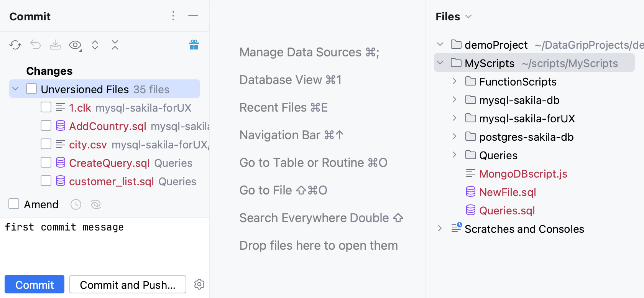Open commit options gear icon
The width and height of the screenshot is (644, 298).
coord(199,284)
